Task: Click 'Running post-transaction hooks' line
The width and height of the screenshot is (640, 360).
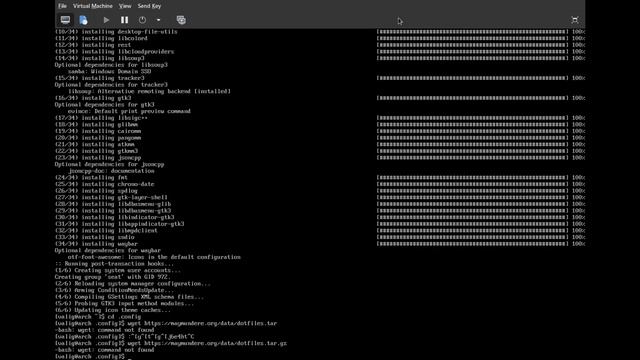Action: [114, 264]
